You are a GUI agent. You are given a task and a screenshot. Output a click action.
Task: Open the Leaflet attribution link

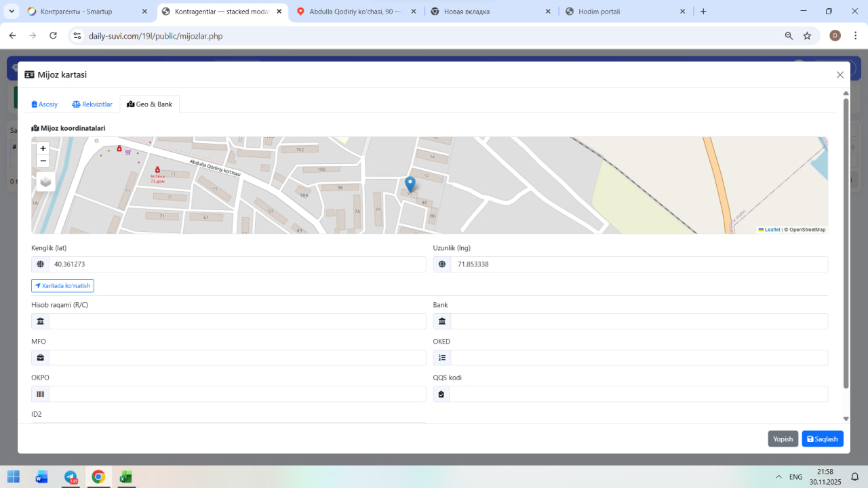[771, 230]
